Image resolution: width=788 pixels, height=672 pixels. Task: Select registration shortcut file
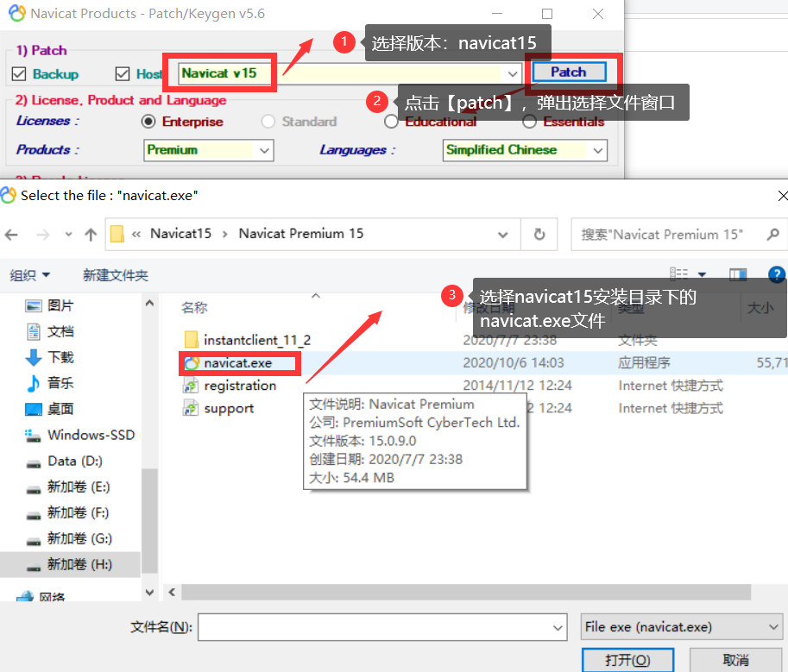coord(230,386)
